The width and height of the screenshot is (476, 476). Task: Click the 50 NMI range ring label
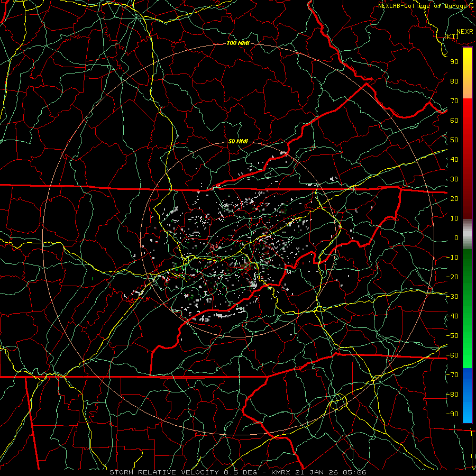pyautogui.click(x=237, y=141)
